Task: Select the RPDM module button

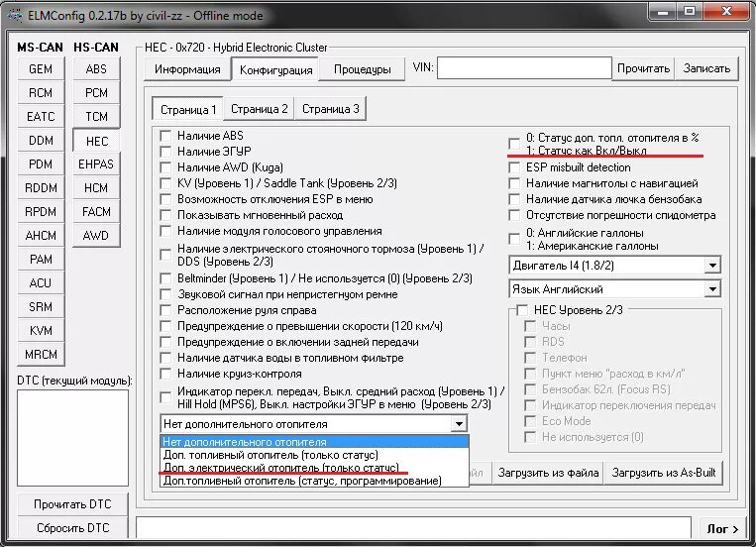Action: point(41,211)
